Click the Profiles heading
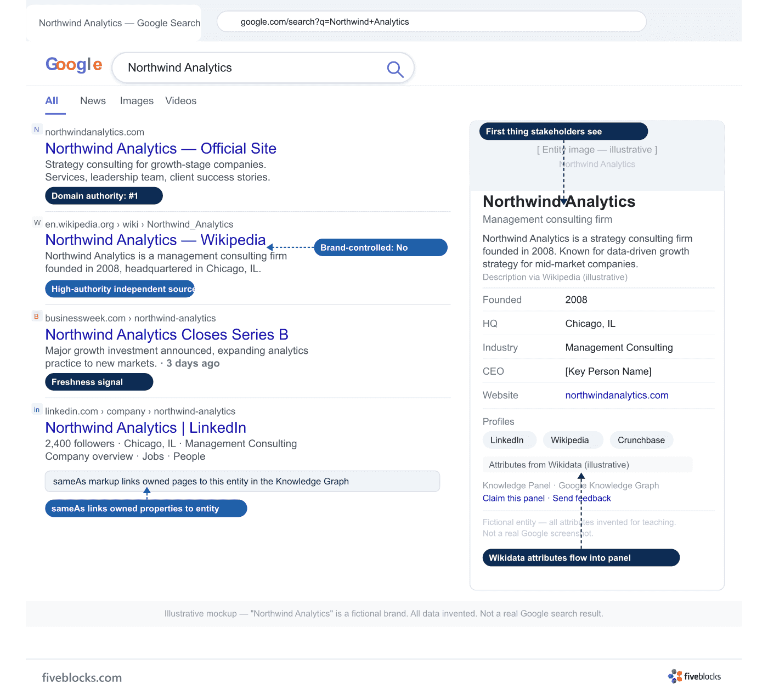 pos(498,422)
